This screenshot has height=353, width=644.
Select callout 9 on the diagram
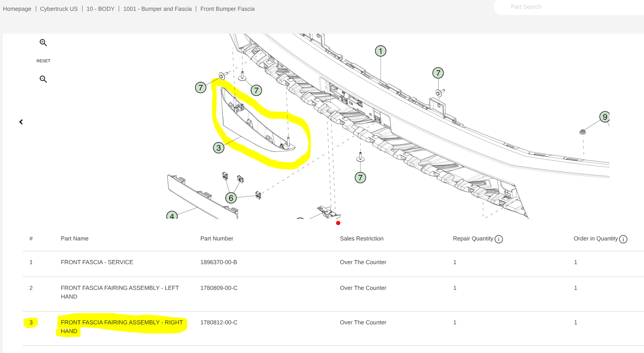tap(605, 117)
